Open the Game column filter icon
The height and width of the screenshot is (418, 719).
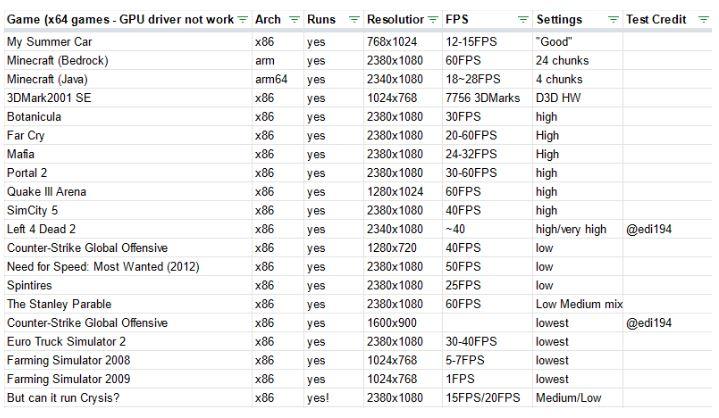[243, 20]
